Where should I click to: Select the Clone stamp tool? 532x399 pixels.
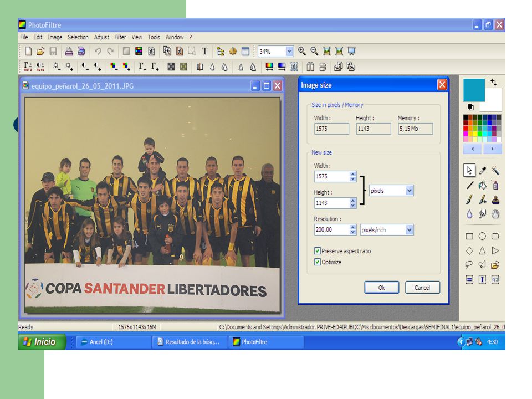(x=495, y=199)
